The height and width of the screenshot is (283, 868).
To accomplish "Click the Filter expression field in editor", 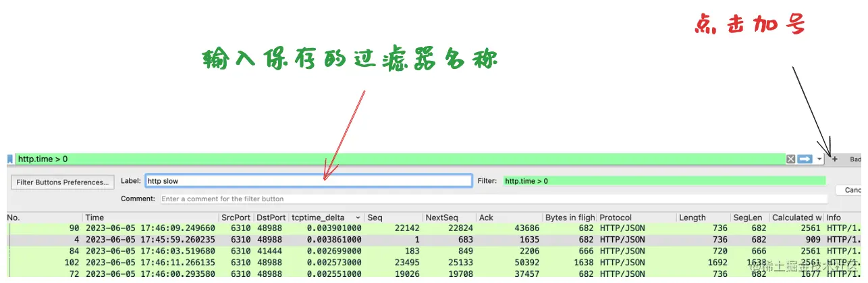I will [x=665, y=181].
